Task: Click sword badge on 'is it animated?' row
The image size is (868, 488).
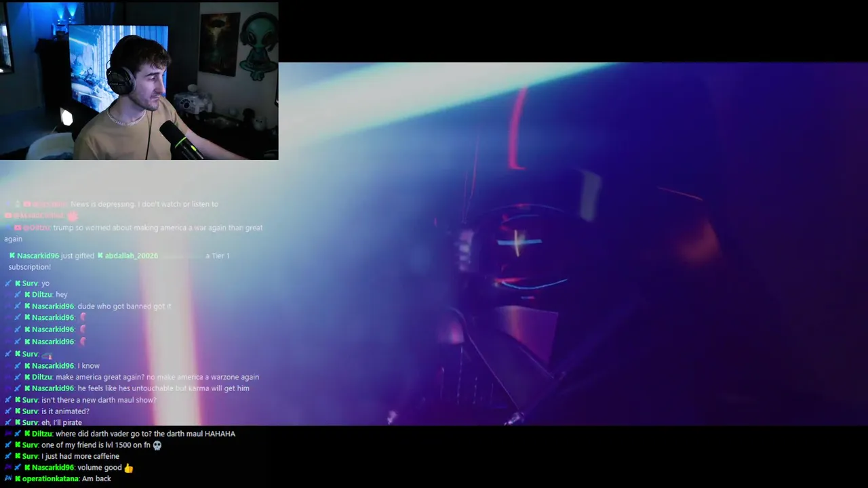Action: pyautogui.click(x=8, y=411)
